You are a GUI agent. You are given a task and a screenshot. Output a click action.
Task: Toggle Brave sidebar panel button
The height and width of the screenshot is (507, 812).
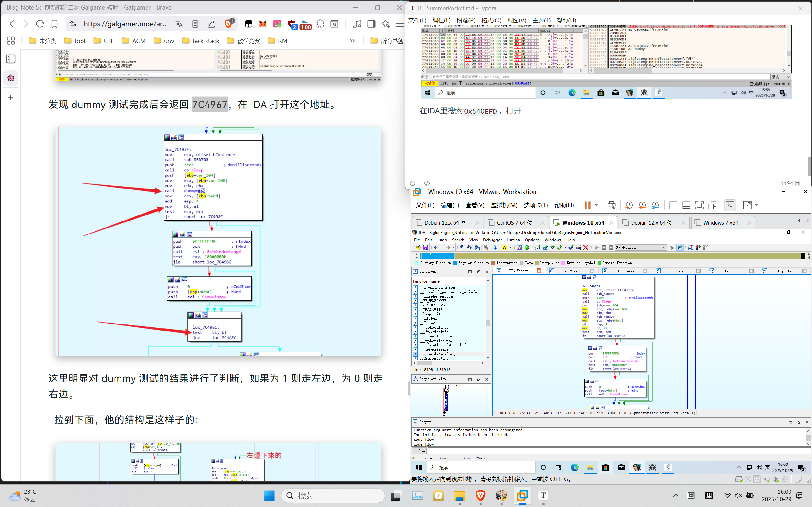tap(371, 24)
